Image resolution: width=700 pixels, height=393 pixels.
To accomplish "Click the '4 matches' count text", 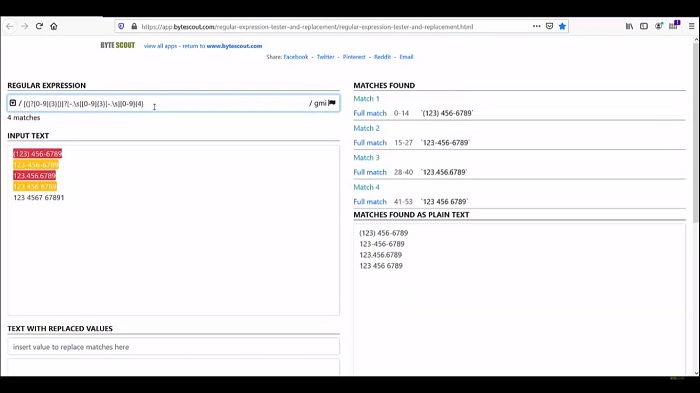I will 24,117.
